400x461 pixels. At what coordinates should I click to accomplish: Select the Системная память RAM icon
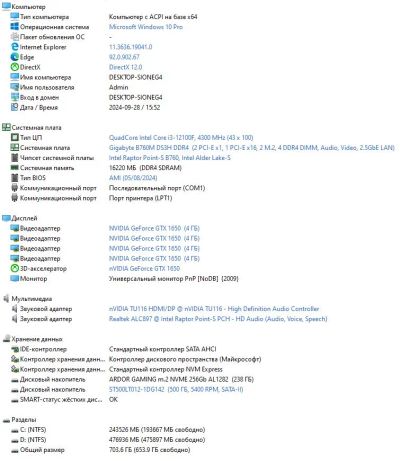pos(14,168)
